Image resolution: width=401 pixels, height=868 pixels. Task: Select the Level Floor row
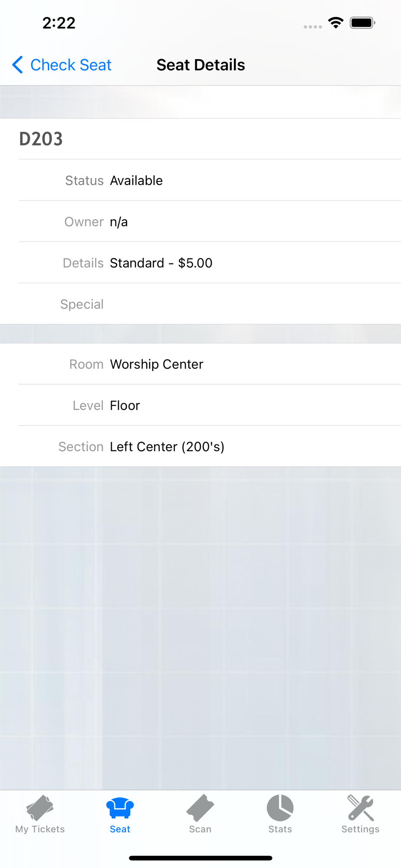(x=200, y=405)
